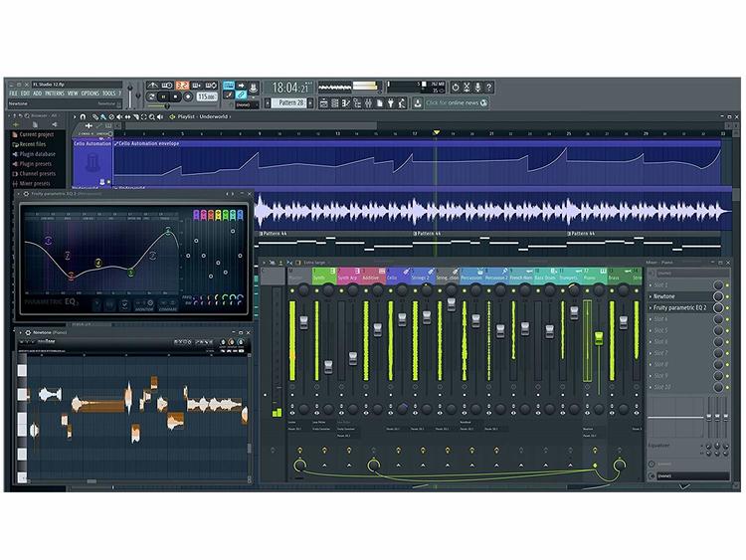Image resolution: width=746 pixels, height=560 pixels.
Task: Select the paint brush tool in playlist toolbar
Action: (102, 116)
